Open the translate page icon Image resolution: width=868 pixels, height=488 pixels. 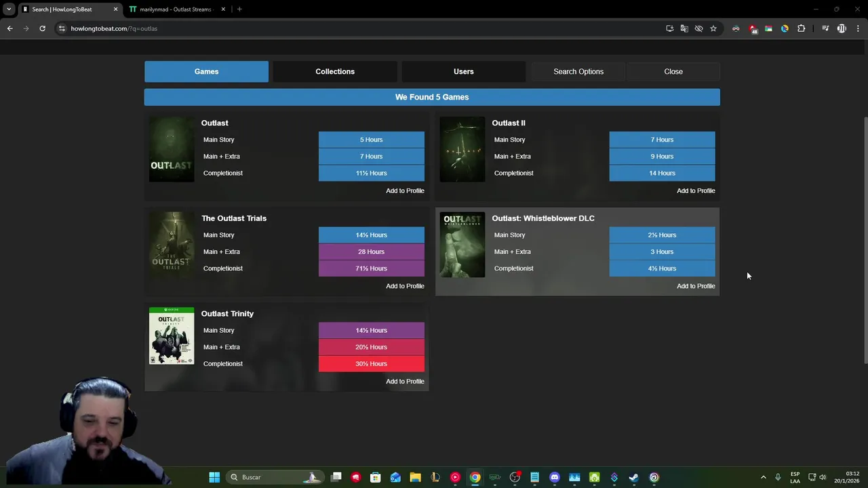[x=684, y=28]
